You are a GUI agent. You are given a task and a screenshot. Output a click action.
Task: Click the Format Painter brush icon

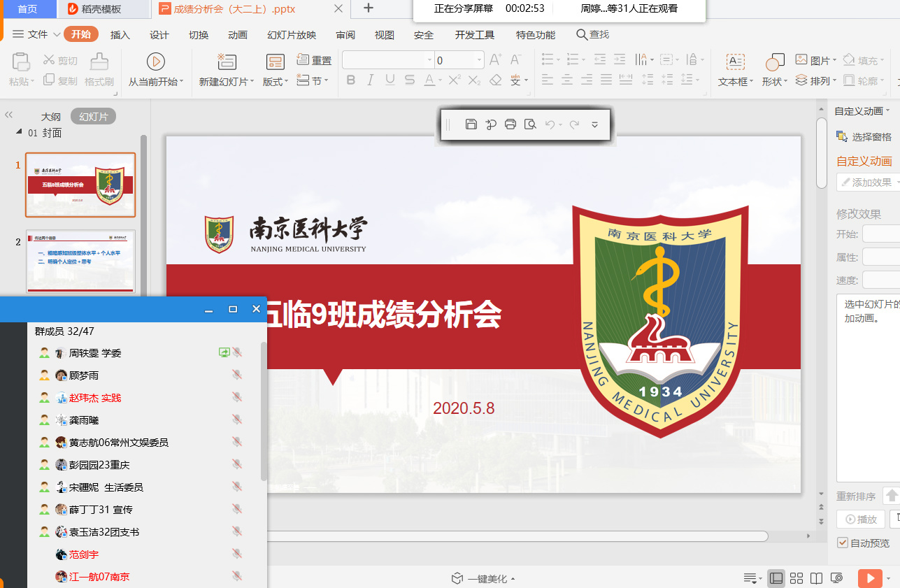(99, 62)
